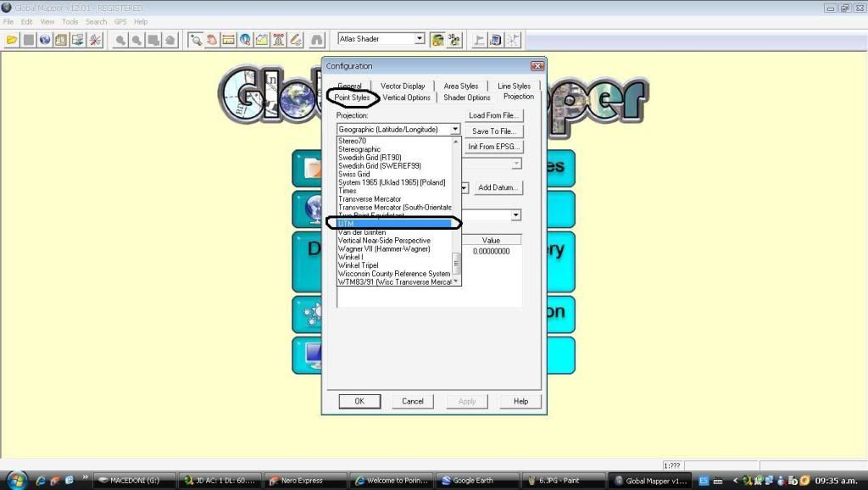The image size is (868, 490).
Task: Click the 0.00000000 value cell
Action: [x=491, y=252]
